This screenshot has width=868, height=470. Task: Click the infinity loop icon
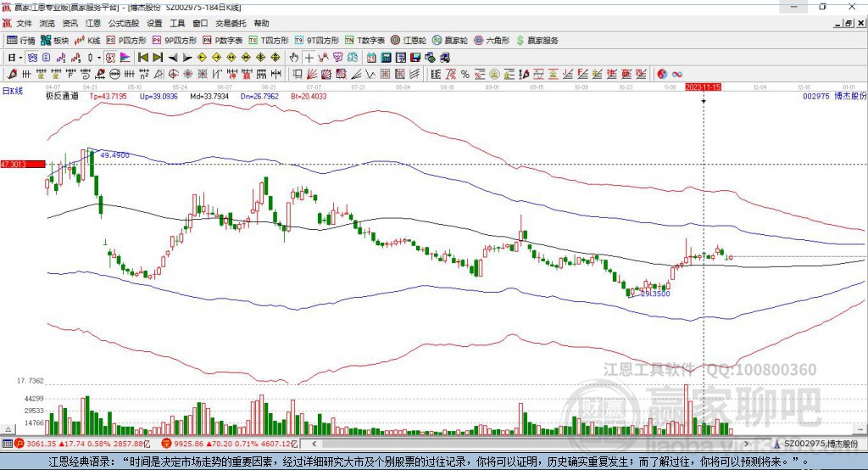coord(676,74)
